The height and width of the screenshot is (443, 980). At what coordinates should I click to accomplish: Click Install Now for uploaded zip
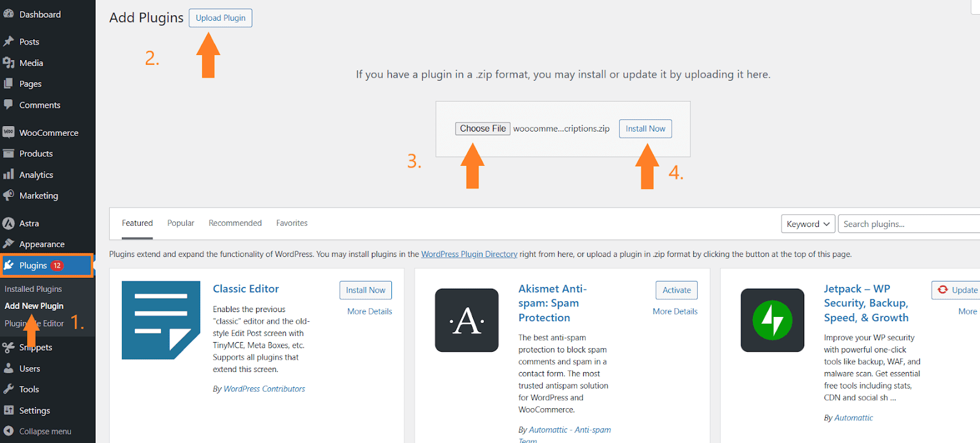pyautogui.click(x=646, y=128)
